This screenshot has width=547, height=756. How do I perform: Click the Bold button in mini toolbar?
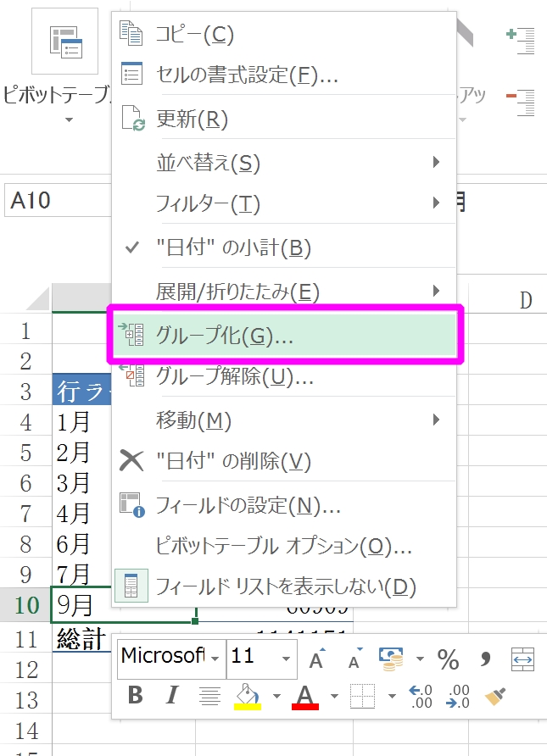135,696
